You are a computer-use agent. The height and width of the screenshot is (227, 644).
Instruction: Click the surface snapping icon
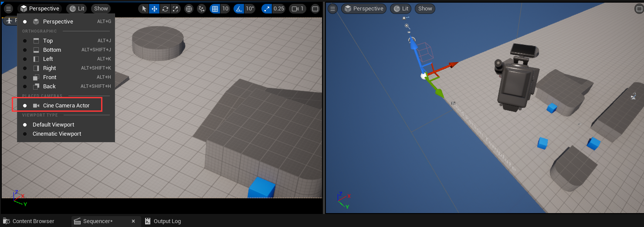click(201, 9)
